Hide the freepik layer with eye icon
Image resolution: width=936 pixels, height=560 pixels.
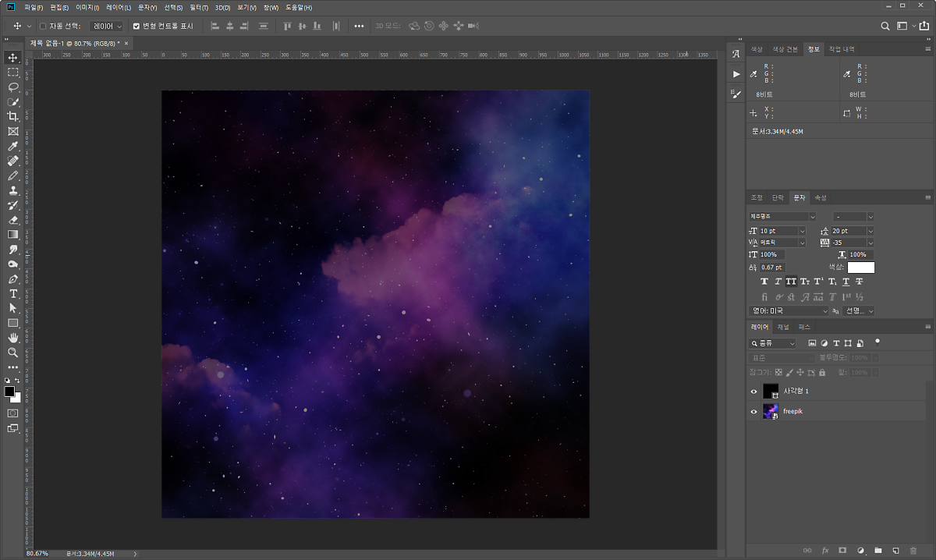(x=753, y=412)
